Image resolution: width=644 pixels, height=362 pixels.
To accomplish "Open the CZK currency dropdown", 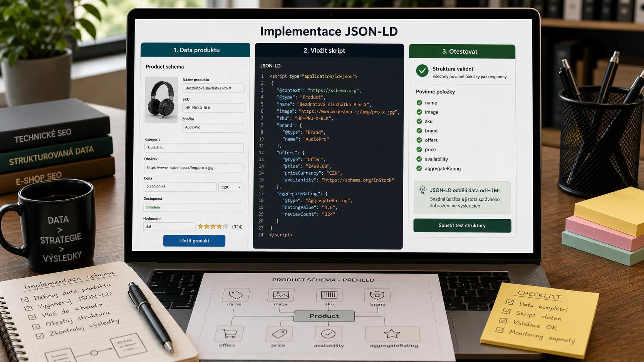I will (231, 187).
